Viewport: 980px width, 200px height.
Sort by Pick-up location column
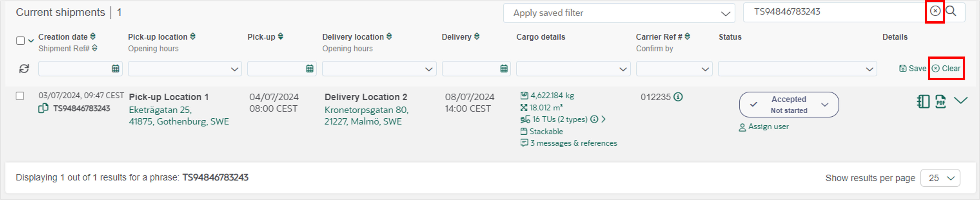[x=193, y=36]
